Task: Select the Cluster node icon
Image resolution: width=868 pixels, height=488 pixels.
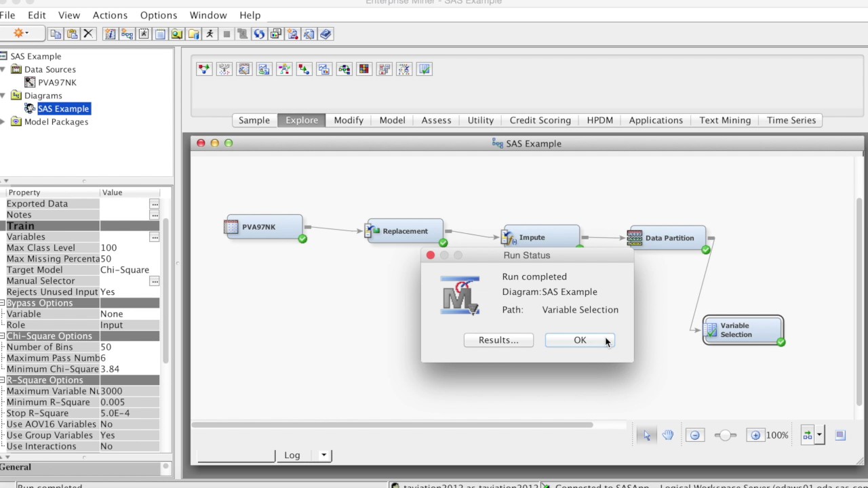Action: (x=224, y=69)
